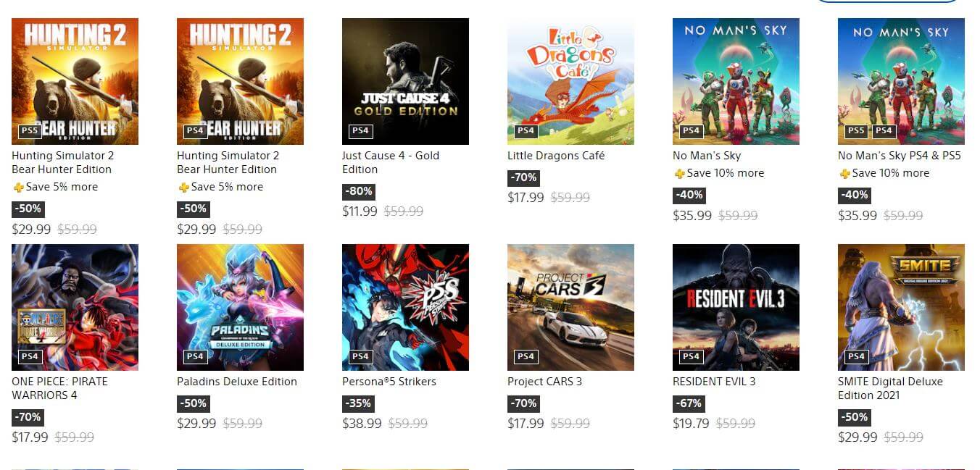The width and height of the screenshot is (980, 470).
Task: Click the -80% discount badge for Just Cause 4
Action: 358,192
